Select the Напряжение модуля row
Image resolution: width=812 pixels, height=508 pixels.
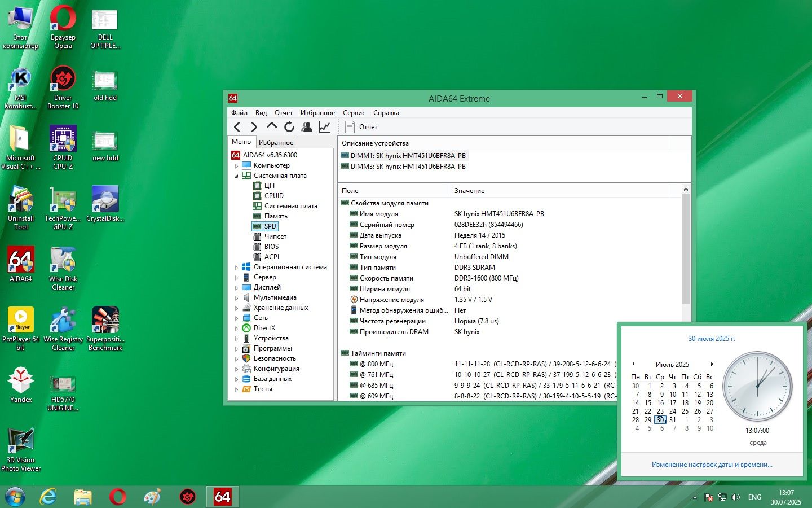pos(510,300)
